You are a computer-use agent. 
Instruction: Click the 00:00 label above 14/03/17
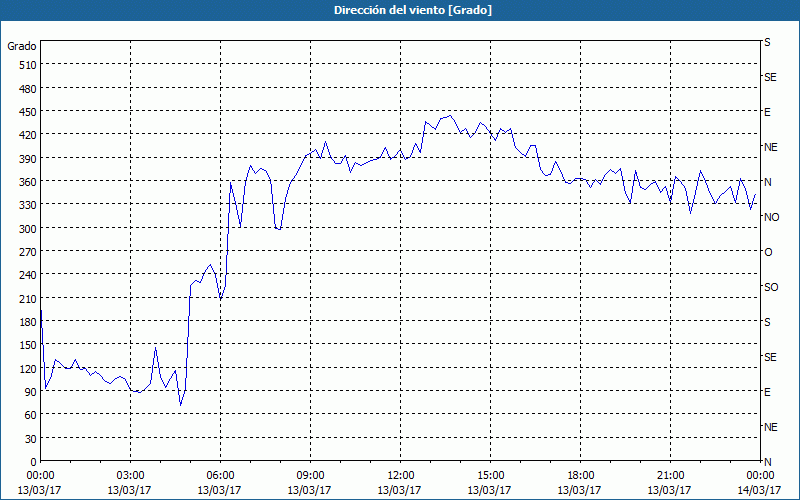click(760, 476)
